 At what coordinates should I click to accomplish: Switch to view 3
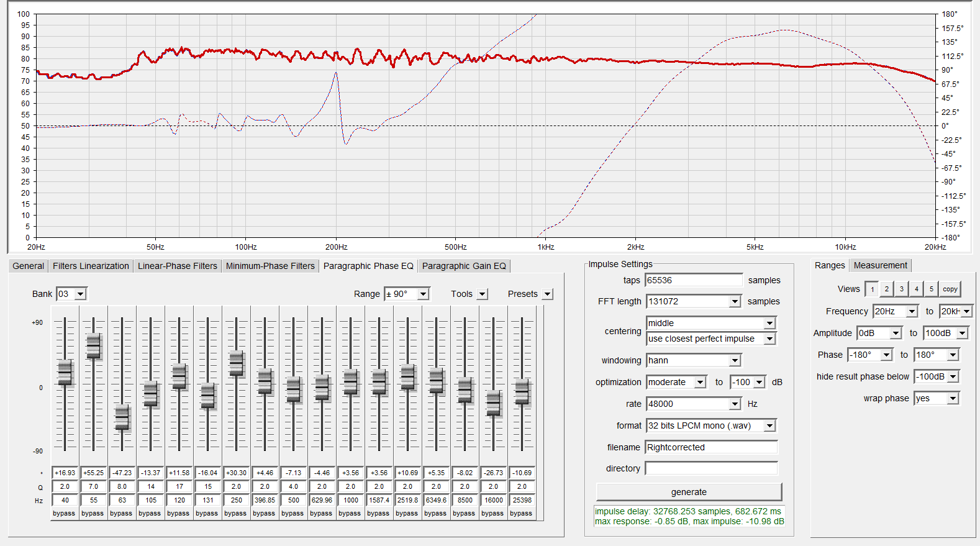pos(902,289)
